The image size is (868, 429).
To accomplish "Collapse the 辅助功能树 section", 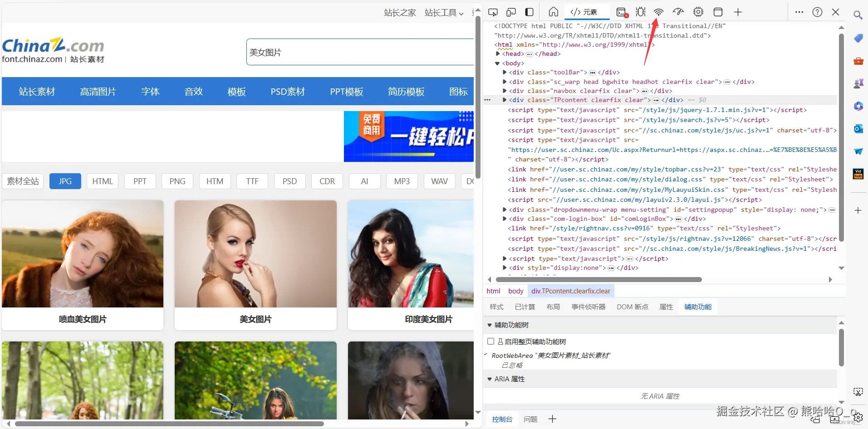I will pyautogui.click(x=490, y=325).
